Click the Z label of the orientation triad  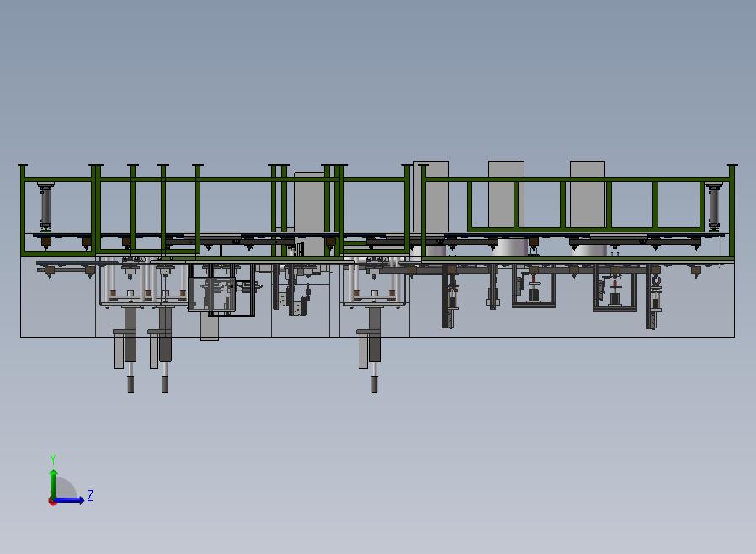(x=90, y=495)
